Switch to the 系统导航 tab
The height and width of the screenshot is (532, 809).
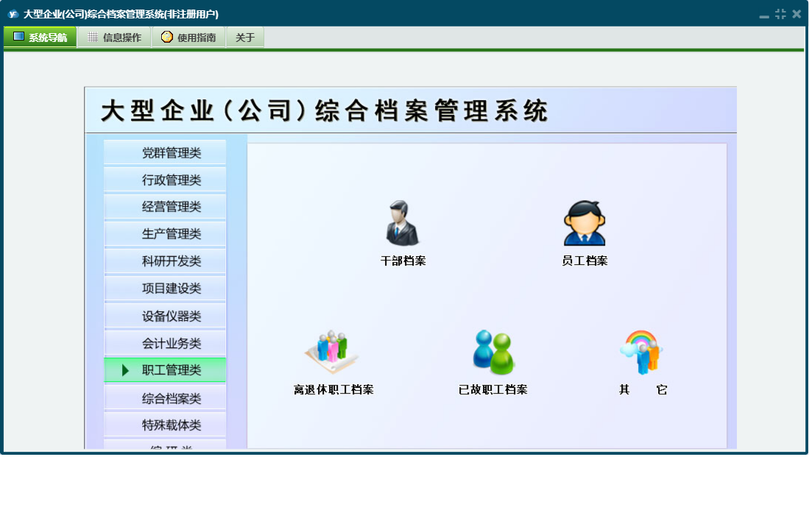click(x=40, y=37)
